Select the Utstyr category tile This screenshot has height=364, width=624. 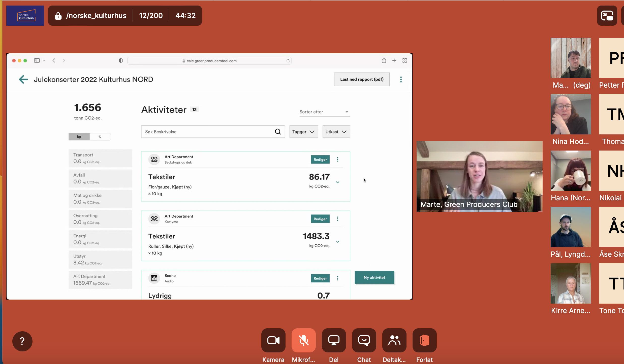coord(100,259)
